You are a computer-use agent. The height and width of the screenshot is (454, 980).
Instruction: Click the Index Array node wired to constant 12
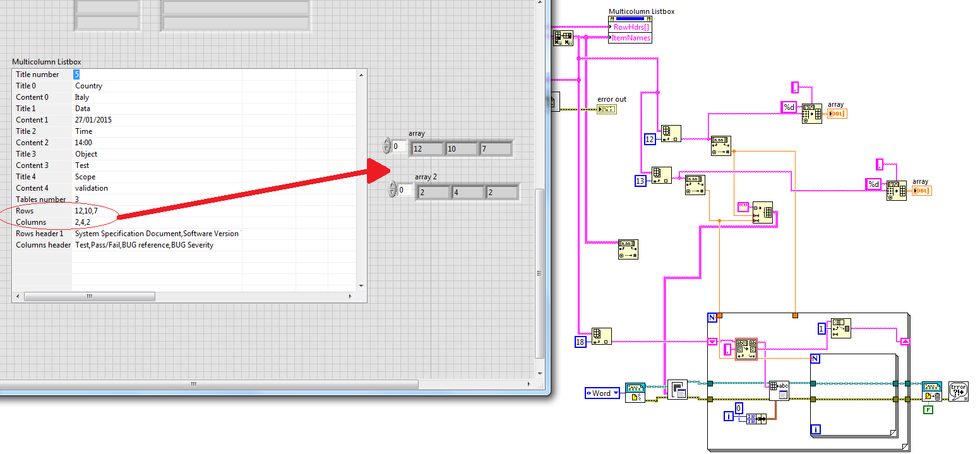coord(671,134)
